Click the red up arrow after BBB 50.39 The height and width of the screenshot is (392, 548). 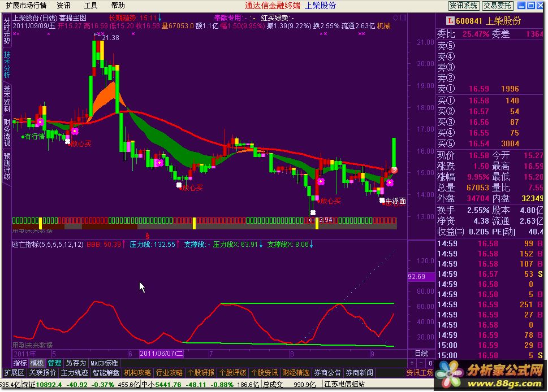[123, 245]
